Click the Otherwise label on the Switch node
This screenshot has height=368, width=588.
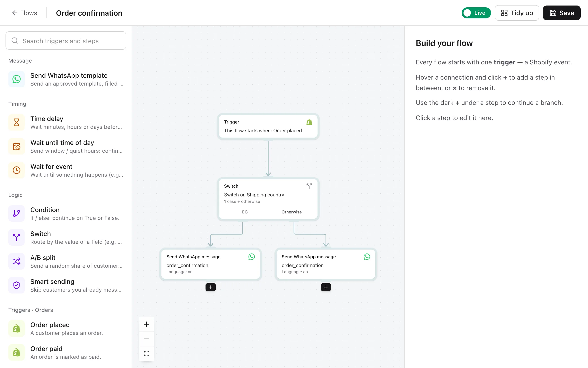pyautogui.click(x=291, y=212)
